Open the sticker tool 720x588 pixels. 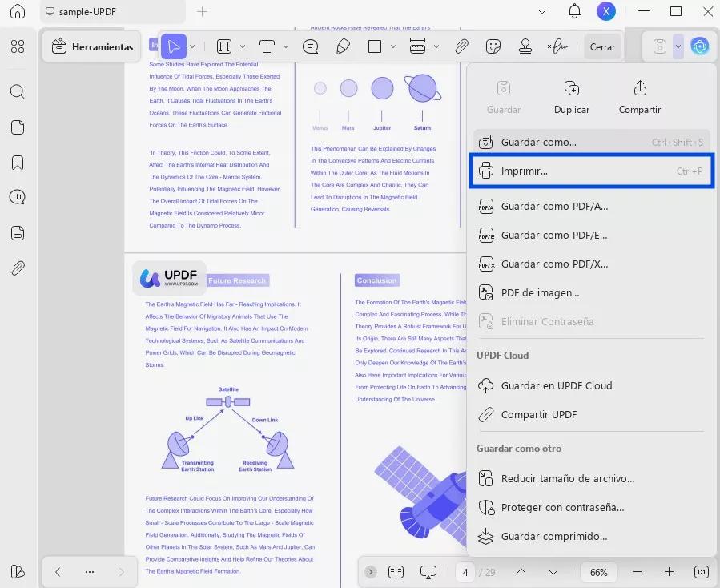[493, 46]
